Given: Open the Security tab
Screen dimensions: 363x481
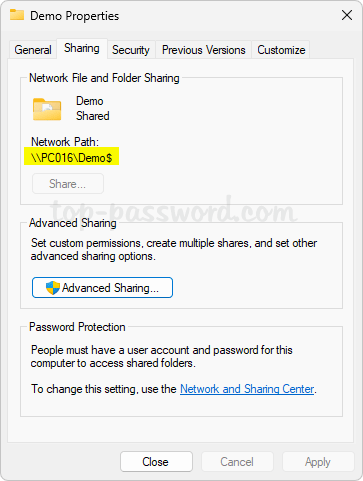Looking at the screenshot, I should (x=131, y=50).
